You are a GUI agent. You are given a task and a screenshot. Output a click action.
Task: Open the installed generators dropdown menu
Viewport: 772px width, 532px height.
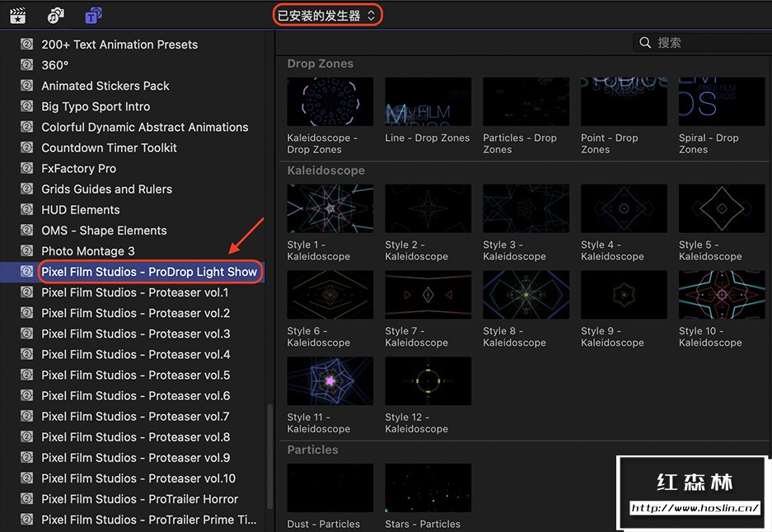click(327, 16)
